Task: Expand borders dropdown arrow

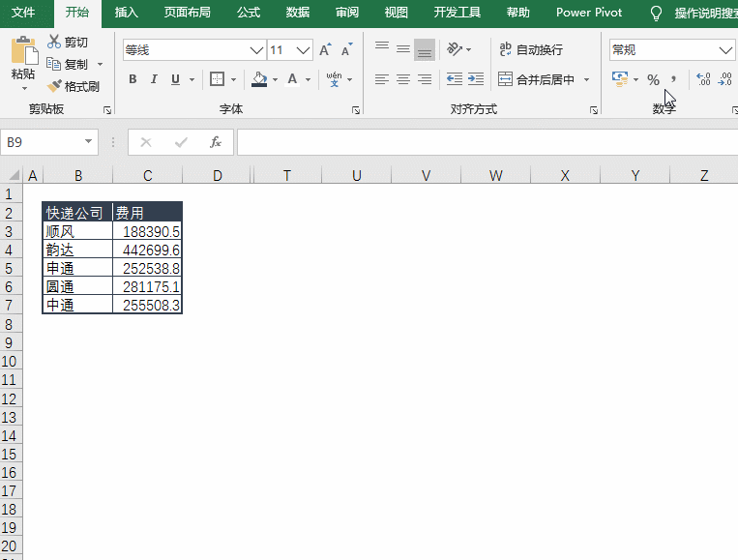Action: [233, 79]
